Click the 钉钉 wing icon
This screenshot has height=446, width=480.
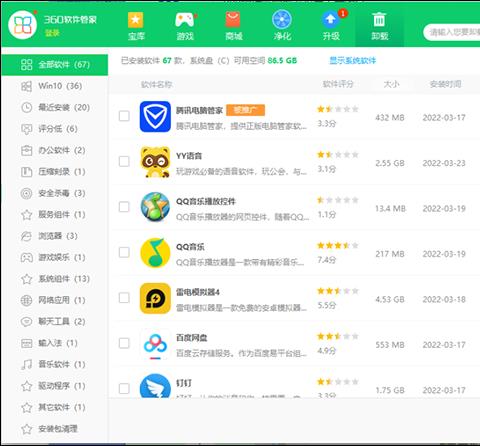[x=155, y=386]
